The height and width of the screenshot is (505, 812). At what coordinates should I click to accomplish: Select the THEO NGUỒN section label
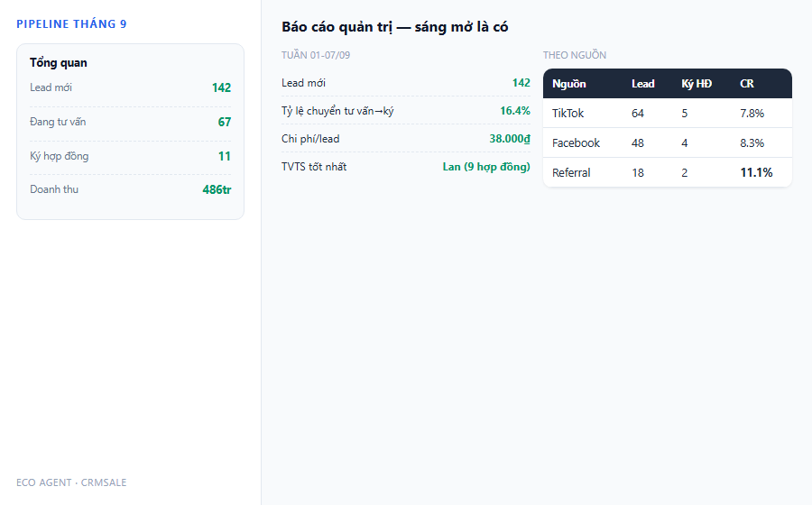click(x=575, y=55)
